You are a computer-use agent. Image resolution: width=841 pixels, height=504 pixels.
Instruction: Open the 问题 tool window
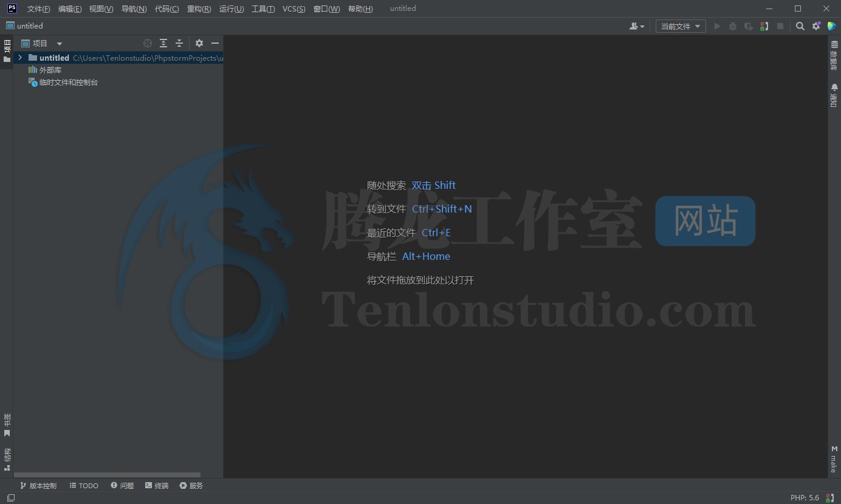122,486
